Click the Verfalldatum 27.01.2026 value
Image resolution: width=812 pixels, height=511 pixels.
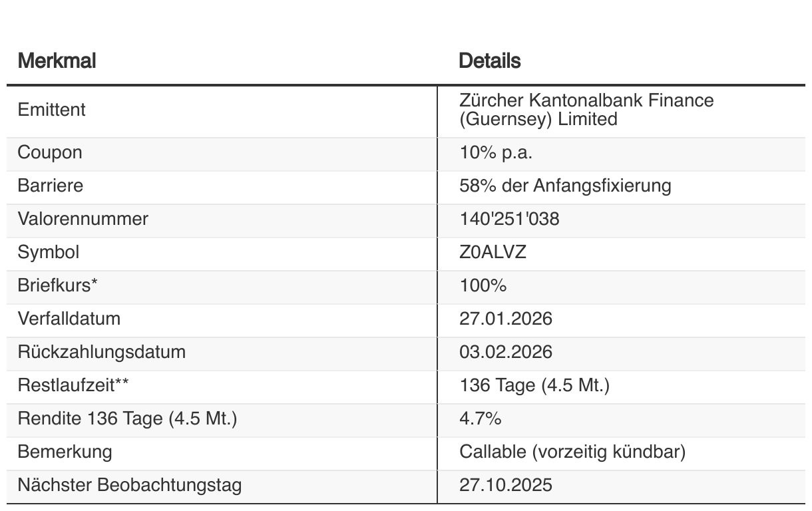[506, 319]
